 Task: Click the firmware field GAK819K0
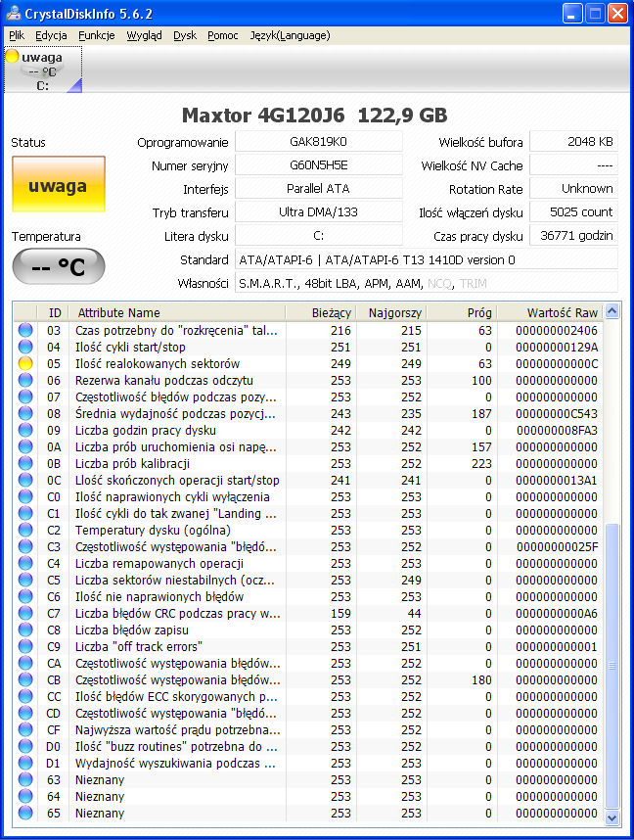coord(319,141)
